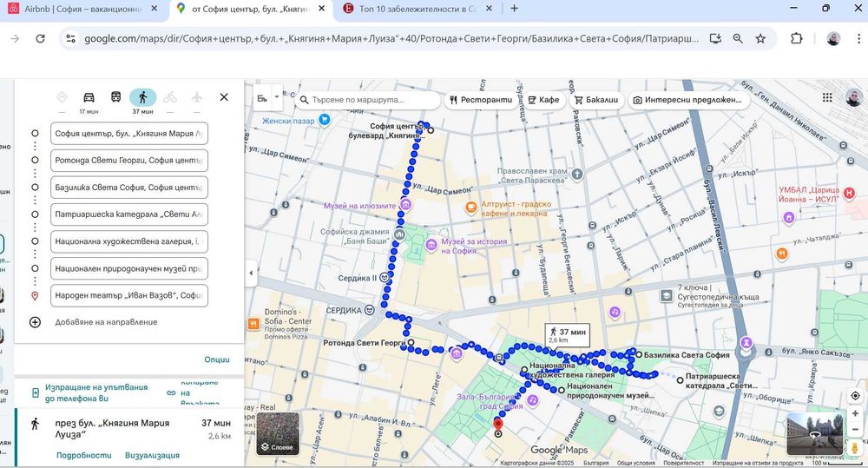Select the driving travel mode icon
Image resolution: width=868 pixels, height=468 pixels.
[89, 97]
